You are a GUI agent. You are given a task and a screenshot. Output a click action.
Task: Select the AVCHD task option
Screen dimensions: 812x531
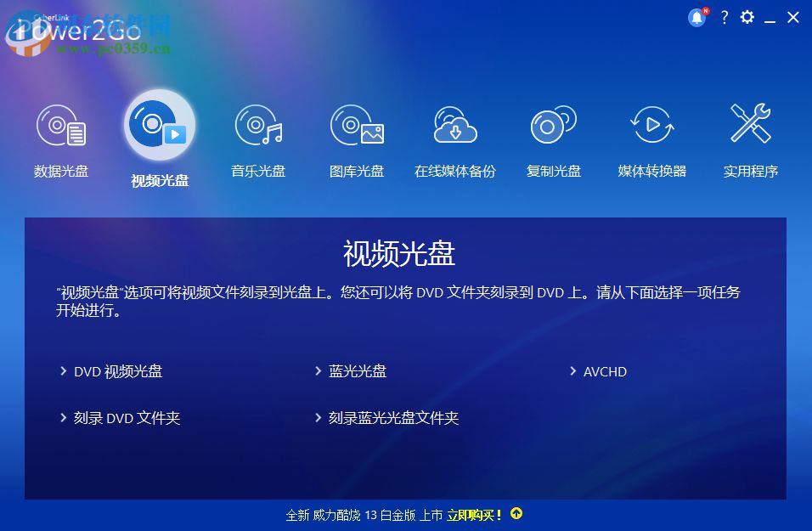coord(605,371)
